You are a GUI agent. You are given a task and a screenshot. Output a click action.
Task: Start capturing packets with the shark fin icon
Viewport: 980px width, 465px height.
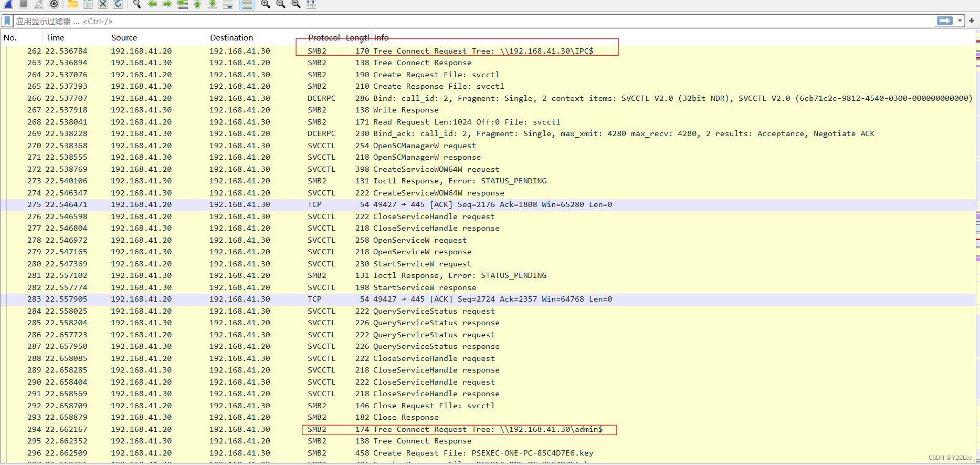click(x=8, y=4)
